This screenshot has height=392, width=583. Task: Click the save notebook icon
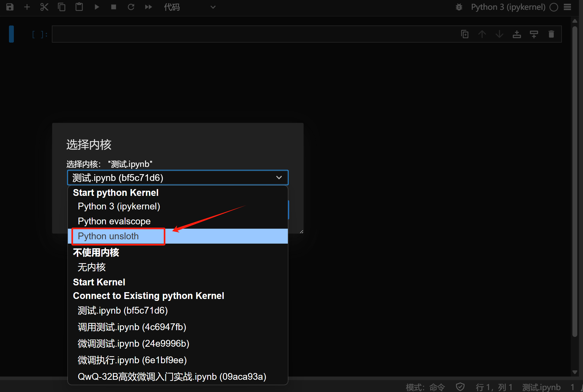click(x=10, y=7)
